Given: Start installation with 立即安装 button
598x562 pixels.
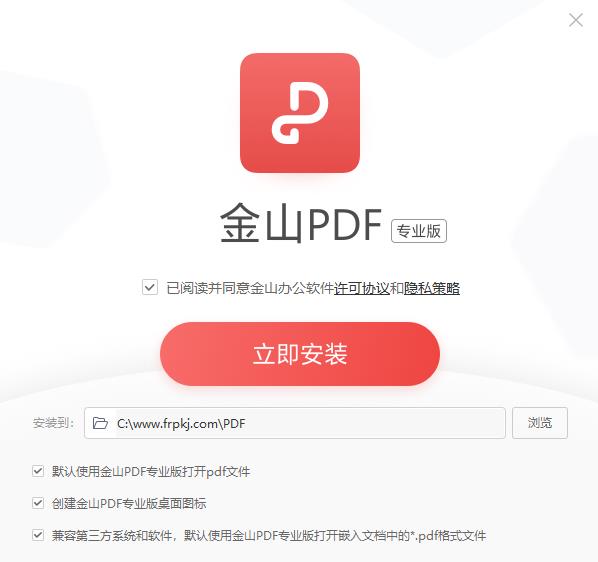Looking at the screenshot, I should click(300, 354).
